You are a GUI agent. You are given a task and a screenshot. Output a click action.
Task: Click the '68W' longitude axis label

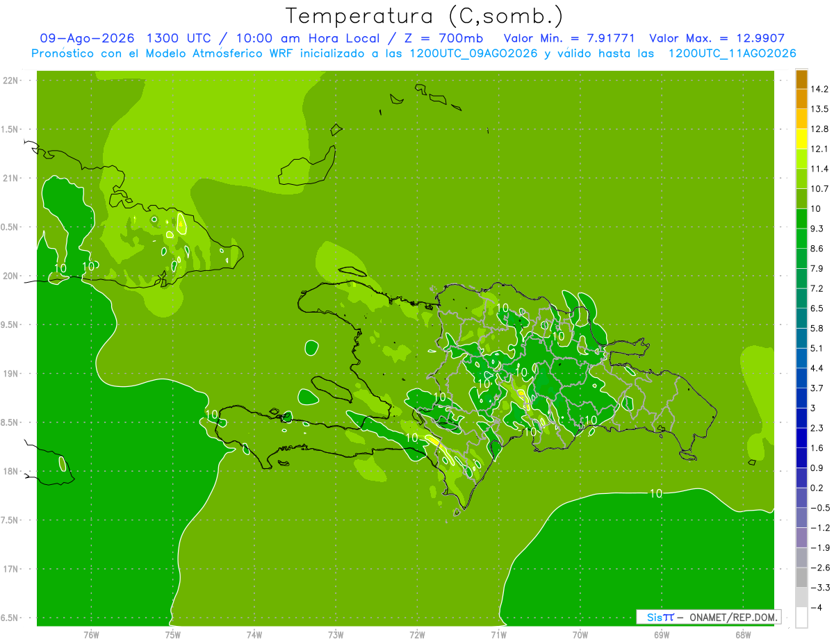pos(742,634)
